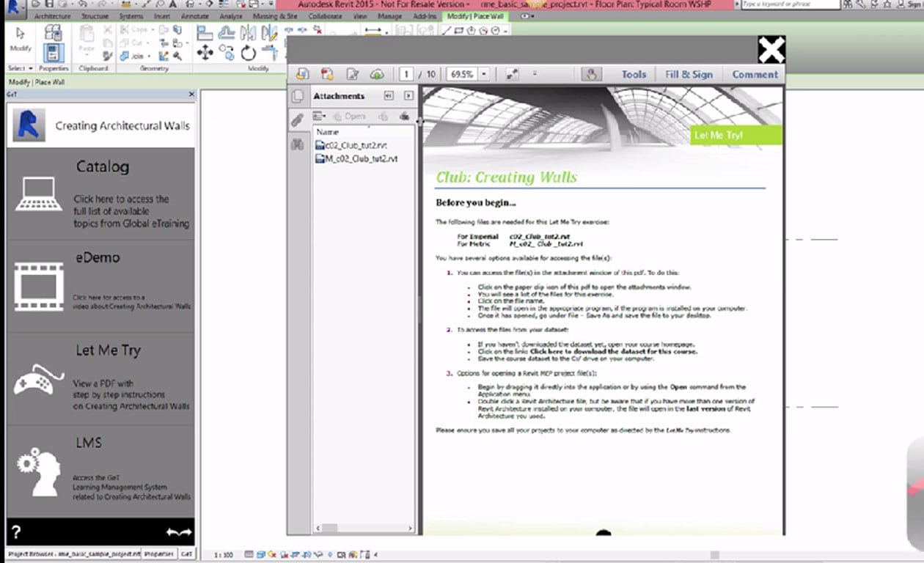This screenshot has width=924, height=563.
Task: Toggle the Properties palette button in ribbon
Action: [x=54, y=54]
